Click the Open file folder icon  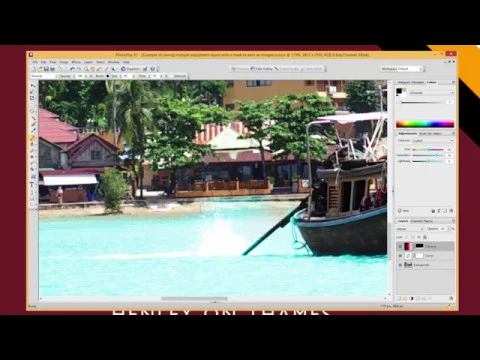click(x=40, y=69)
